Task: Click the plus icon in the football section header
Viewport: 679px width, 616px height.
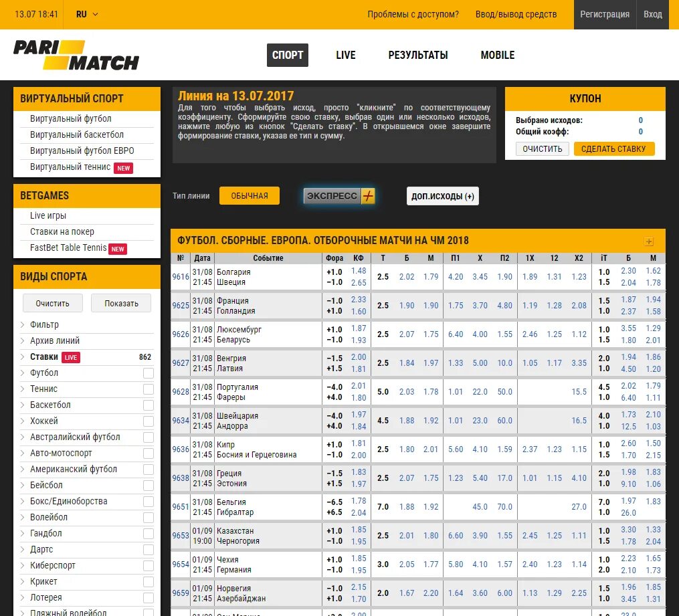Action: tap(648, 241)
